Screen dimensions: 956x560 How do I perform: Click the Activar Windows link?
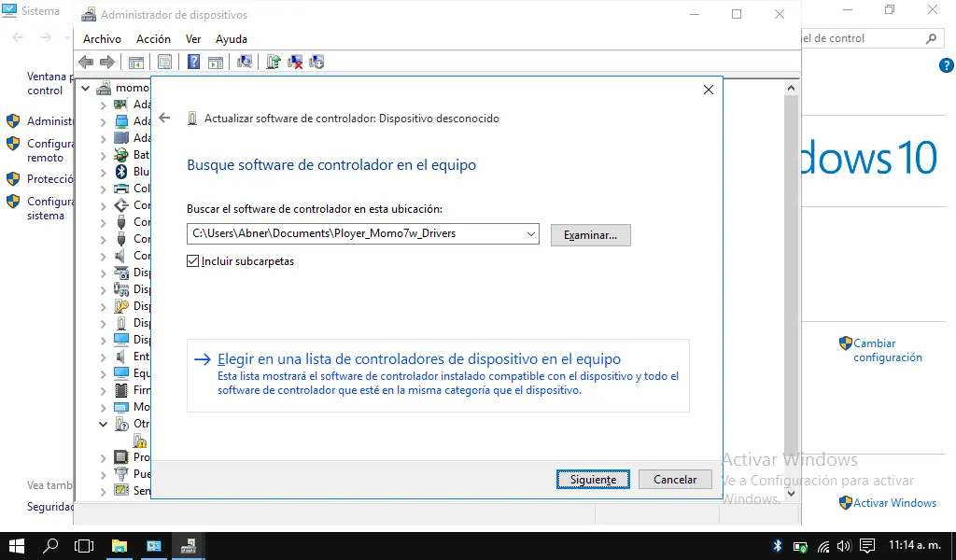[894, 503]
